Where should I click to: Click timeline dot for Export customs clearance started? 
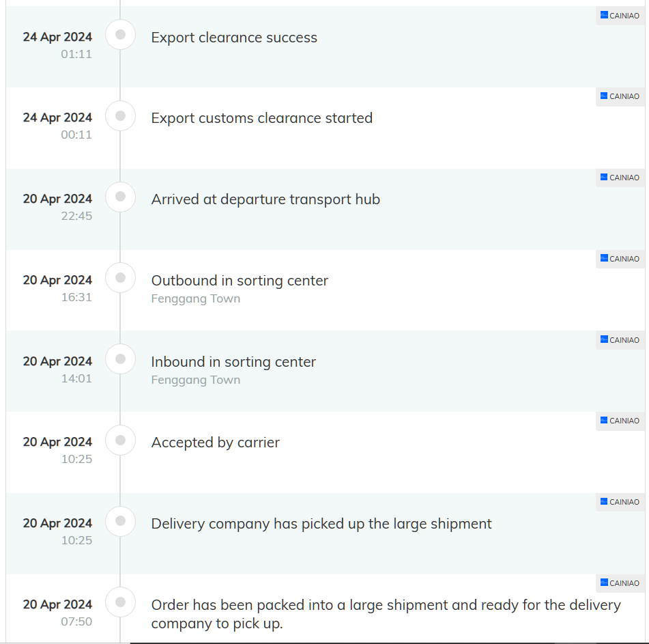click(x=121, y=115)
